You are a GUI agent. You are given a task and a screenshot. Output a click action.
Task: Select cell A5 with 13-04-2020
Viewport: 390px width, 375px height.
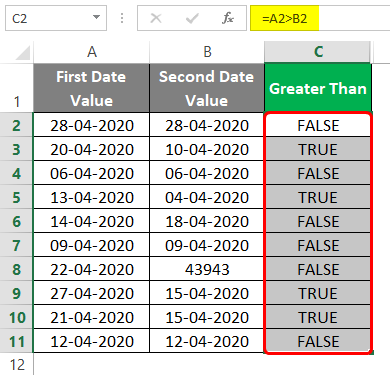click(x=91, y=197)
